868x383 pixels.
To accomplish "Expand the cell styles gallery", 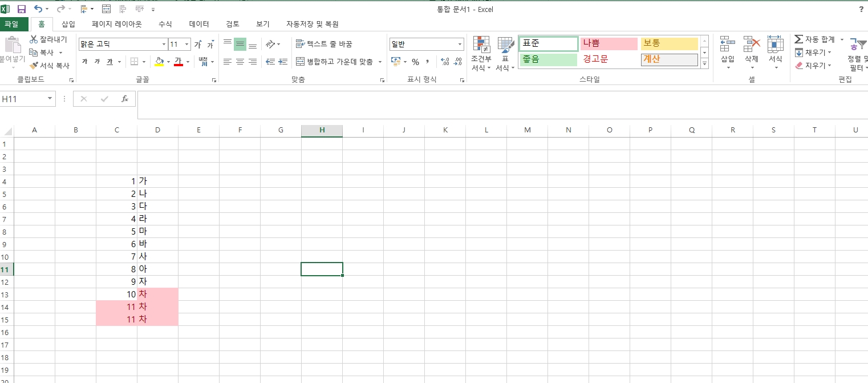I will pos(704,64).
